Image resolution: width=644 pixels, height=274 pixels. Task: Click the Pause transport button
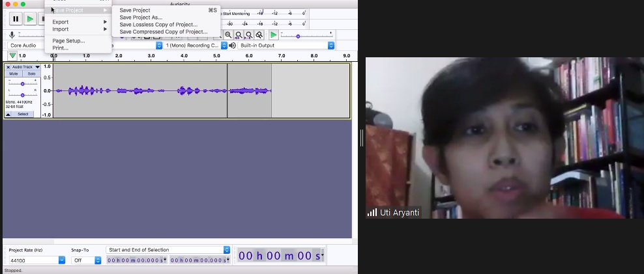pos(16,19)
